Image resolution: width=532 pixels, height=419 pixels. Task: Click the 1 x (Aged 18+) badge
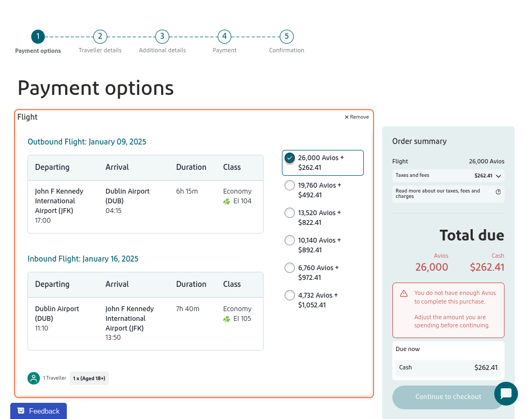(89, 378)
